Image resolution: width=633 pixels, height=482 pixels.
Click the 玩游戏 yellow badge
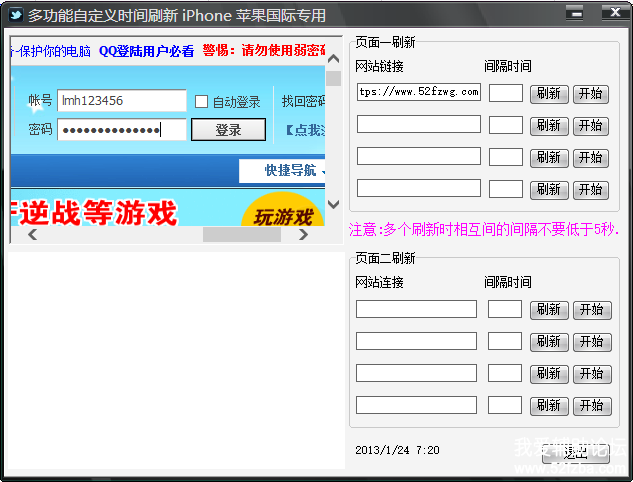click(281, 215)
